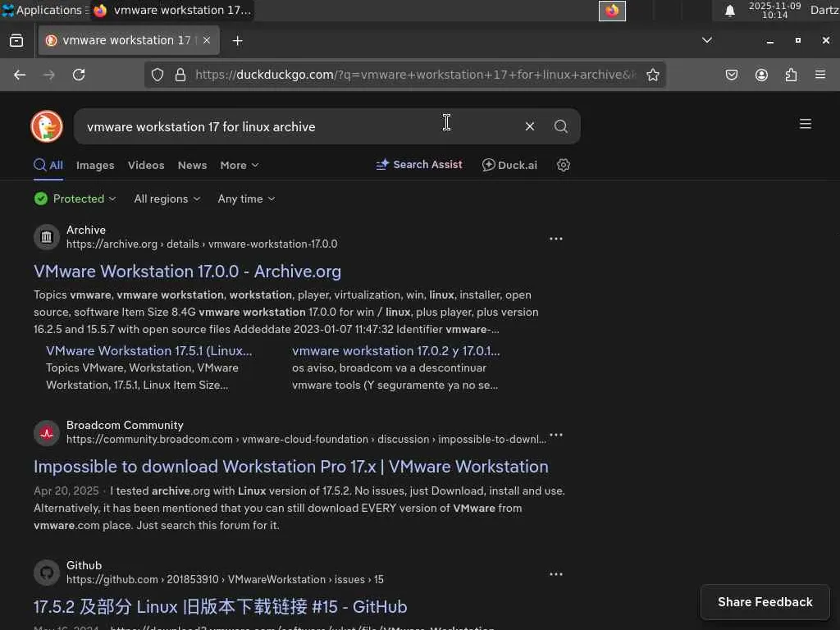Switch to Images results

pyautogui.click(x=95, y=166)
